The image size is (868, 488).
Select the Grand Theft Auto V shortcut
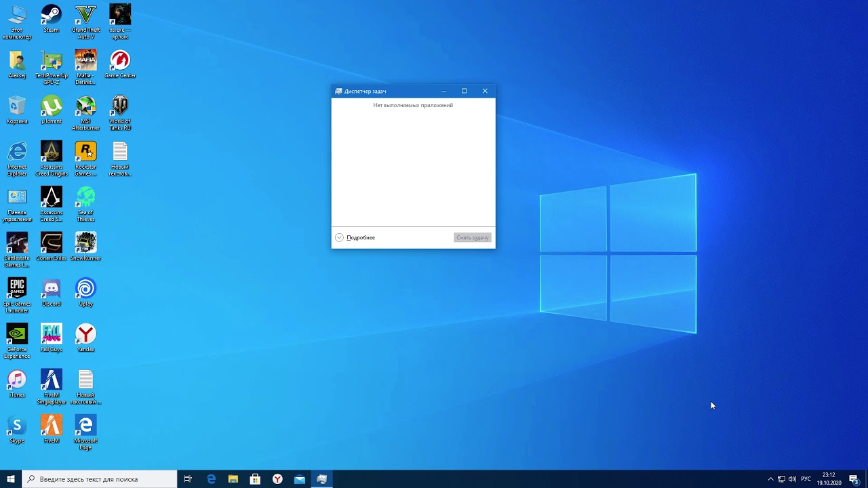pyautogui.click(x=85, y=22)
